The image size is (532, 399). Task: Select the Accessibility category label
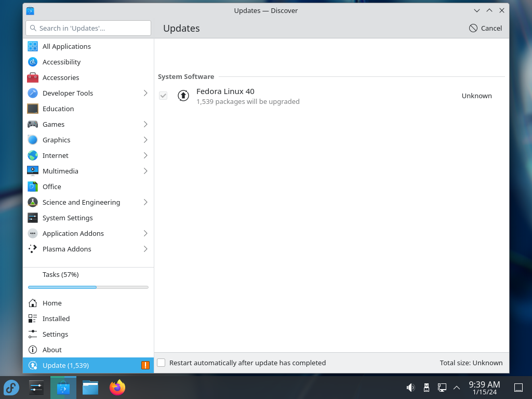point(61,62)
